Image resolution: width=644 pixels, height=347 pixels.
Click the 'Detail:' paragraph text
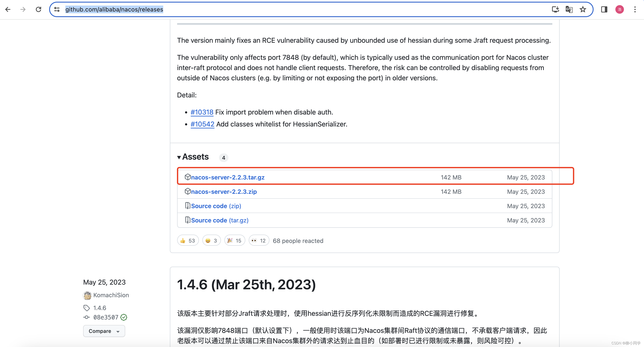pos(187,95)
